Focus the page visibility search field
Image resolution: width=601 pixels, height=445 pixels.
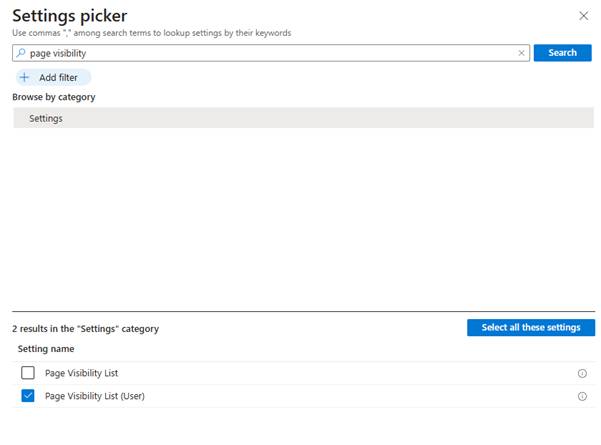coord(270,53)
